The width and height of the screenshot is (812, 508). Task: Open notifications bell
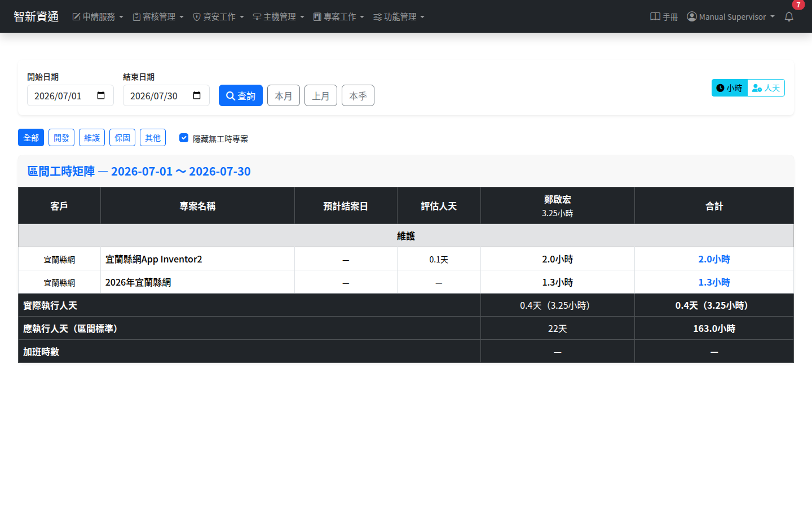click(789, 17)
